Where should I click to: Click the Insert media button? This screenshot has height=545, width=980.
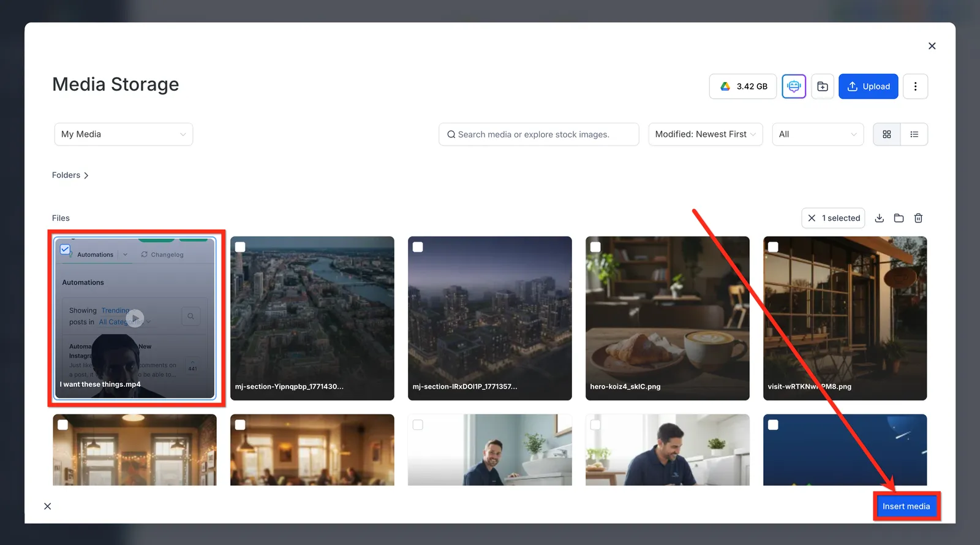click(x=906, y=506)
